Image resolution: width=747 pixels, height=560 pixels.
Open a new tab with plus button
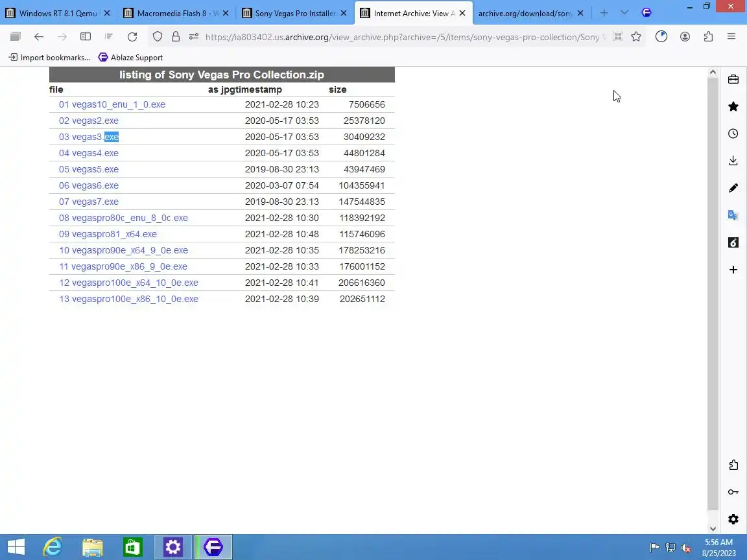604,13
